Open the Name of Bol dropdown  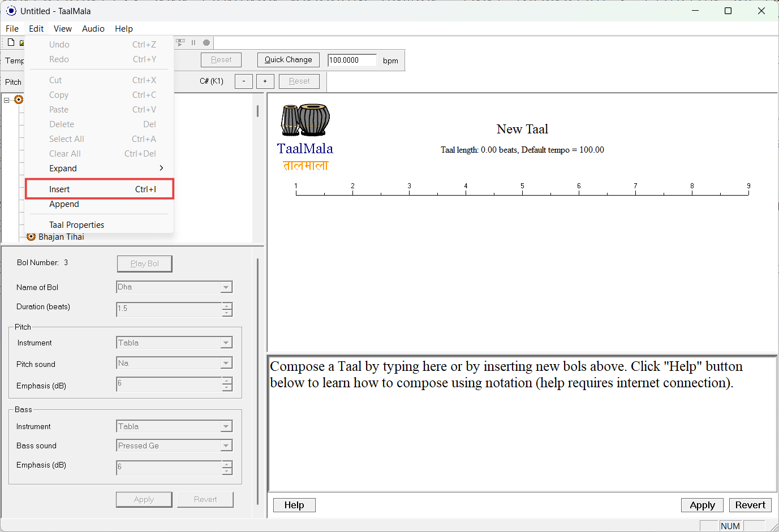point(226,287)
